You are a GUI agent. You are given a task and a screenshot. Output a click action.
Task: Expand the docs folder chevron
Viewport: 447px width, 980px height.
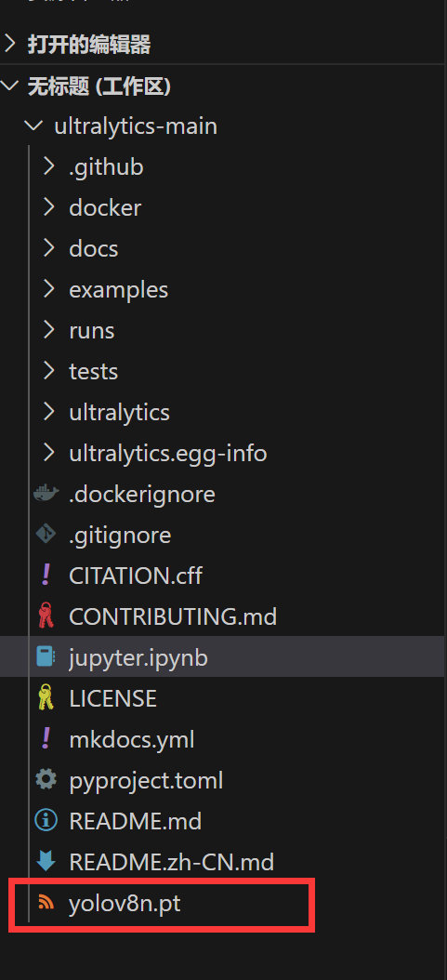coord(48,249)
